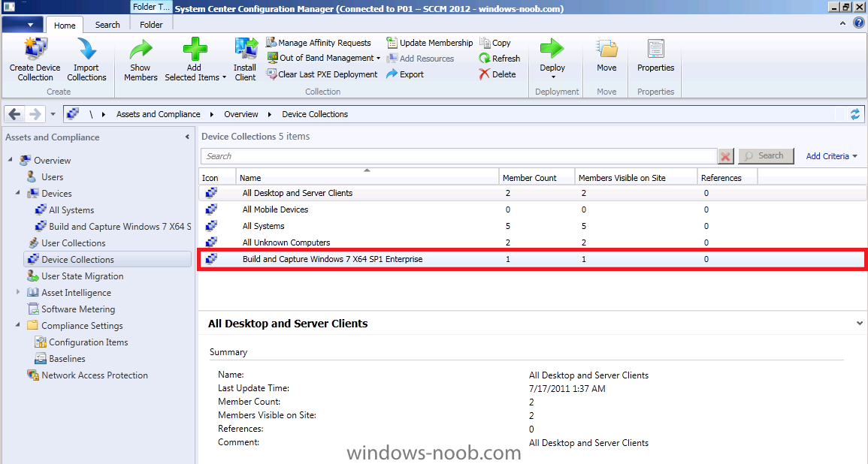Select Device Collections in tree
The image size is (868, 464).
(x=107, y=259)
